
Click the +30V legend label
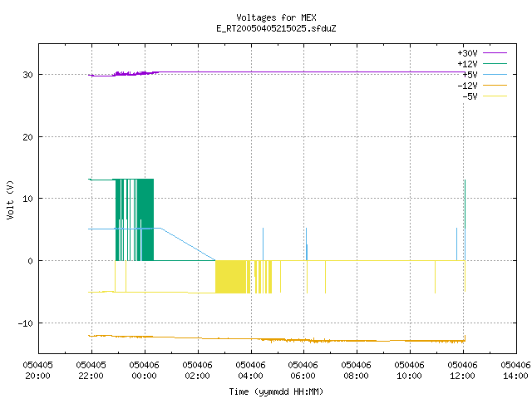(467, 53)
